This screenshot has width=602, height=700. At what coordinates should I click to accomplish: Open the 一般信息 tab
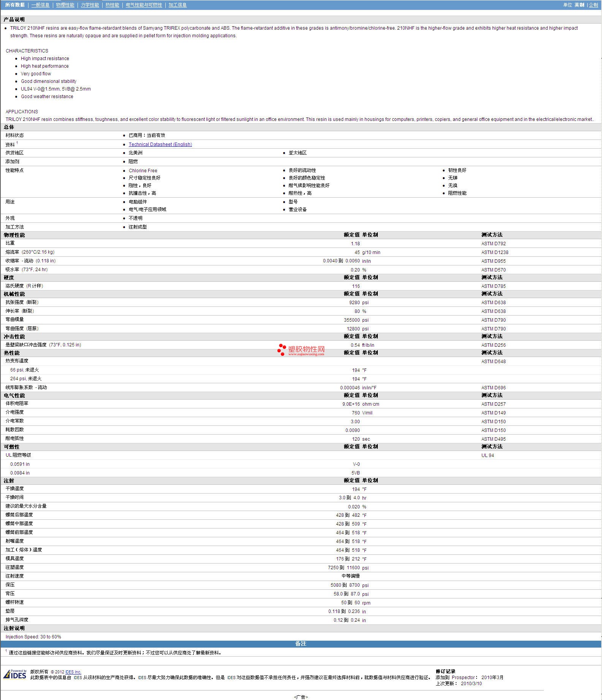click(40, 5)
